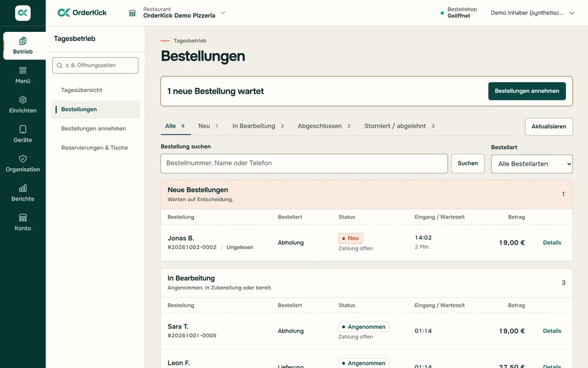Click Zahlung offen under Jonas B. status
Screen dimensions: 588x368
(x=355, y=248)
